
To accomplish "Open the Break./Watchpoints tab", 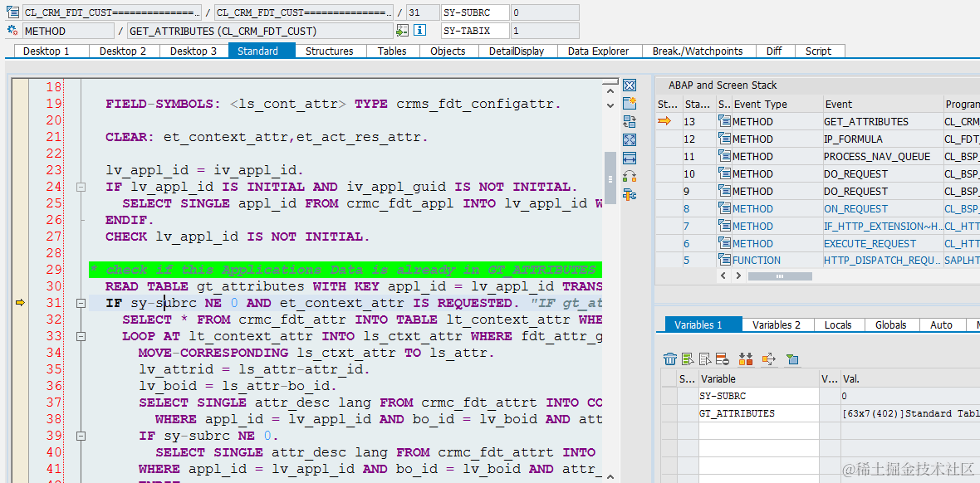I will coord(698,51).
